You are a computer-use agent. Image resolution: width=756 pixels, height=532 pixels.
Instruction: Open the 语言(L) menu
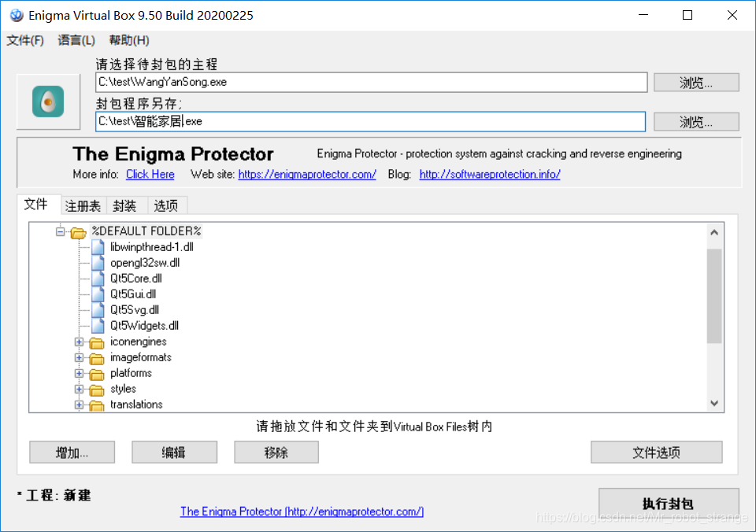(x=76, y=40)
